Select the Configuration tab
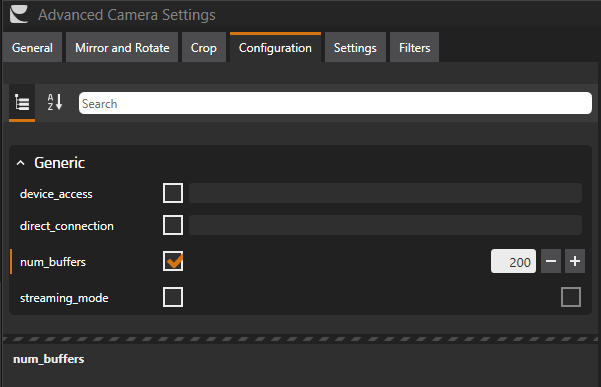This screenshot has width=601, height=387. 275,48
